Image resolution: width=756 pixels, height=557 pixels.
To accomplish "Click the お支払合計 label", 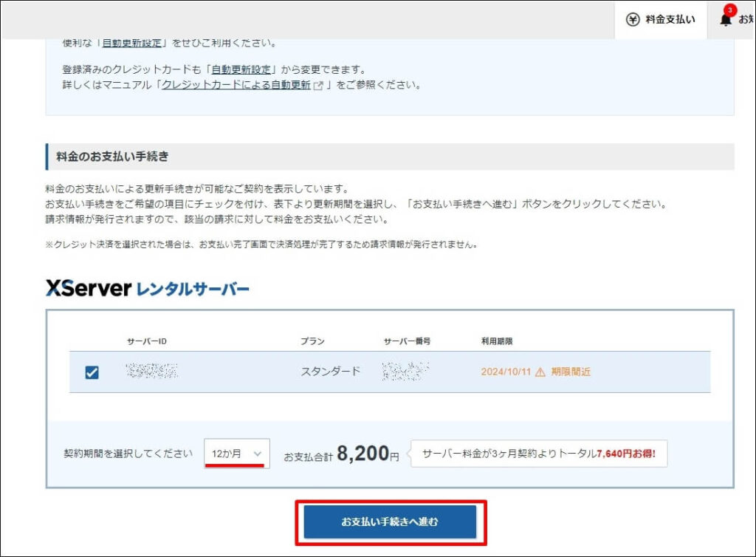I will pos(308,457).
